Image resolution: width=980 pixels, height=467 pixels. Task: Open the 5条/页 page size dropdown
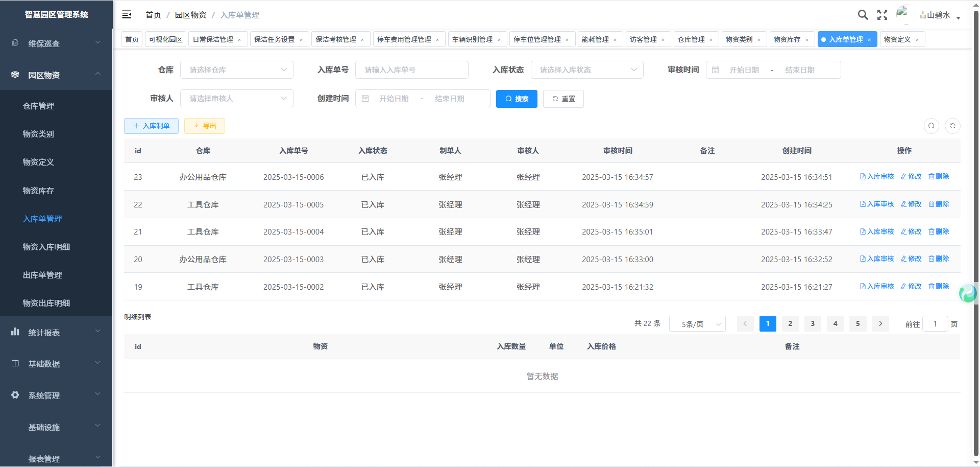697,324
